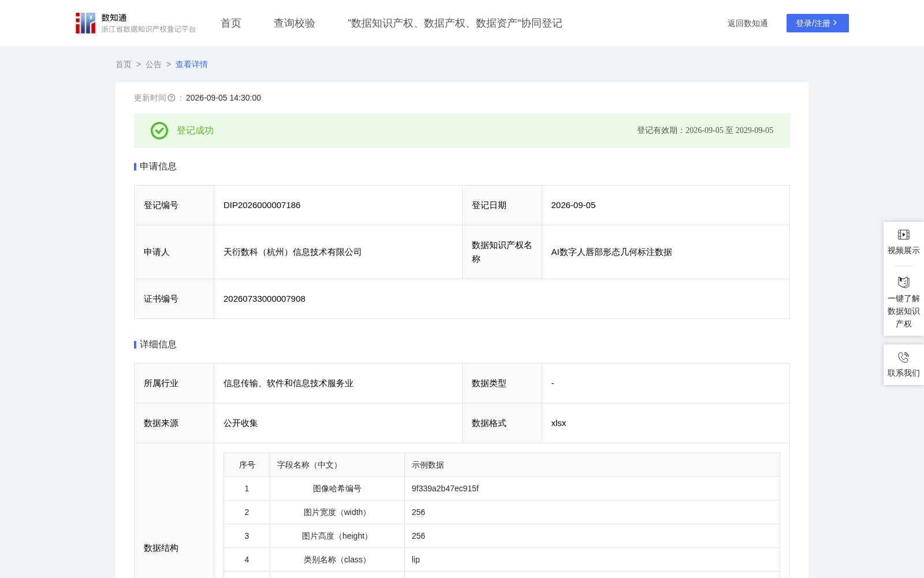
Task: Click industry value 信息传输、软件和信息技术服务业
Action: click(x=289, y=383)
